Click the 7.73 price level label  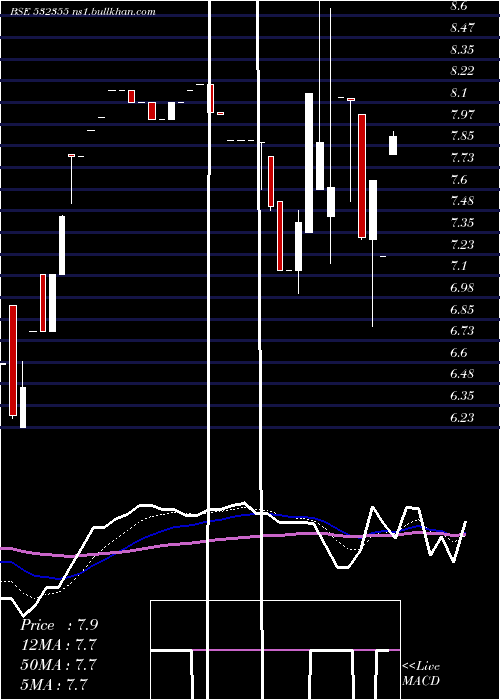(x=462, y=158)
